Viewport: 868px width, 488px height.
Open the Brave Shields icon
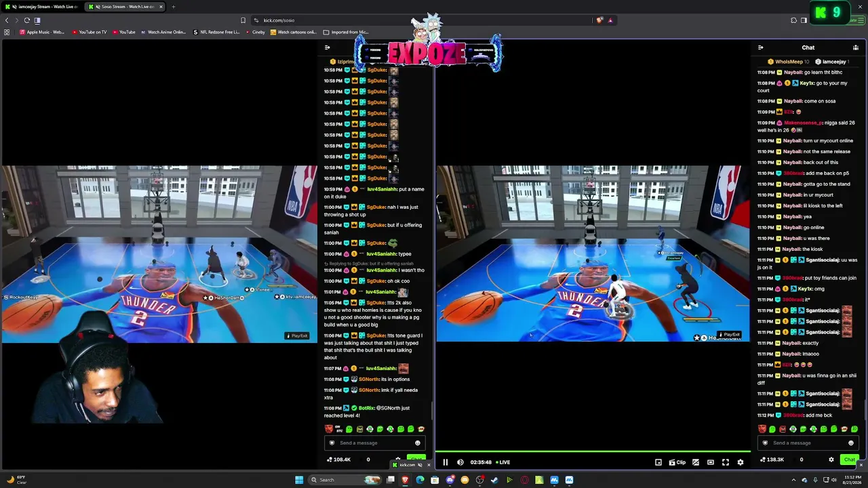[599, 20]
